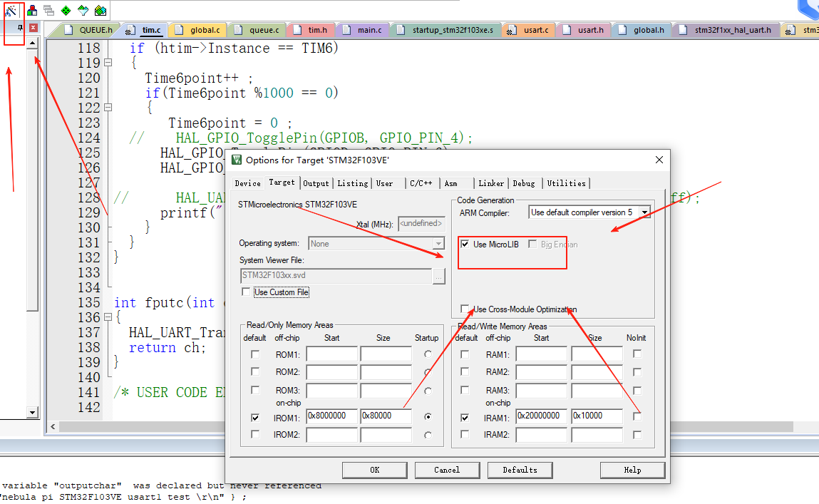819x504 pixels.
Task: Click the side panel scroll down arrow
Action: (x=32, y=413)
